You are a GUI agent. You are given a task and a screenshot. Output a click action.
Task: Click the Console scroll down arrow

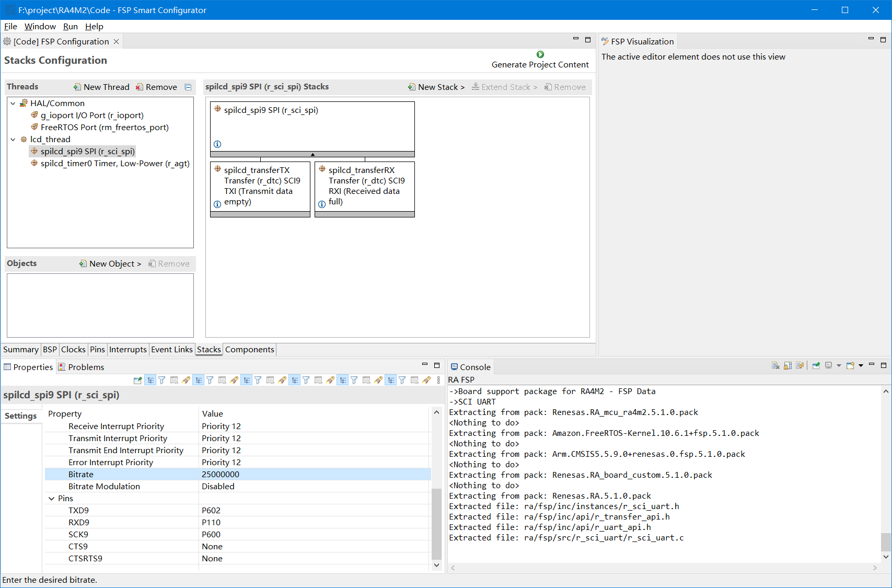886,557
